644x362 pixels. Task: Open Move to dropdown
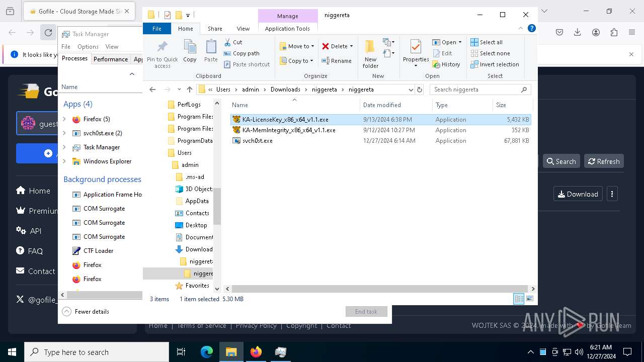point(297,46)
